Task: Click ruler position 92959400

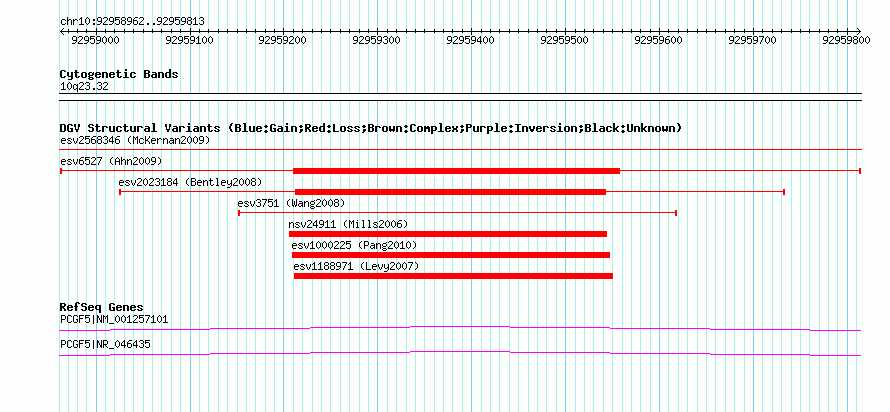Action: point(471,40)
